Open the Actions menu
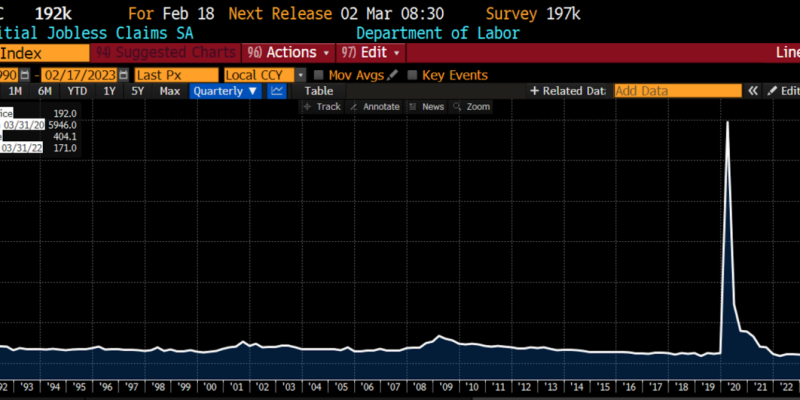 [x=292, y=52]
